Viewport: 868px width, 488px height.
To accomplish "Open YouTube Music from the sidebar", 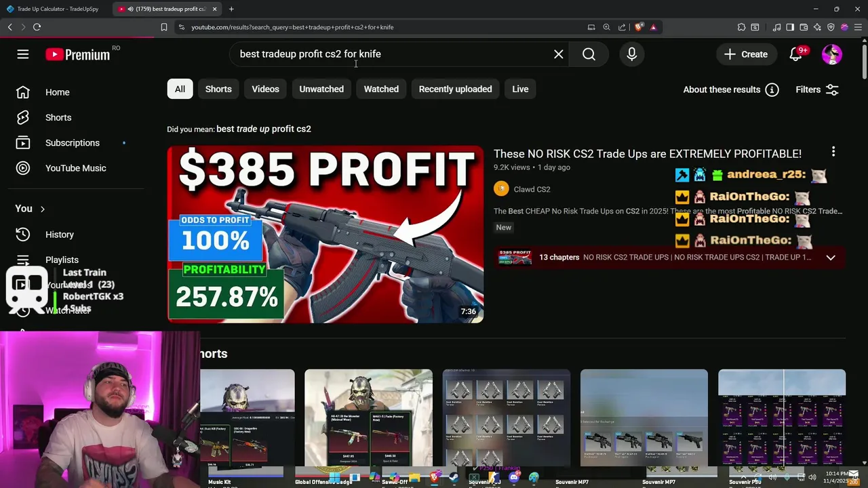I will click(x=75, y=168).
